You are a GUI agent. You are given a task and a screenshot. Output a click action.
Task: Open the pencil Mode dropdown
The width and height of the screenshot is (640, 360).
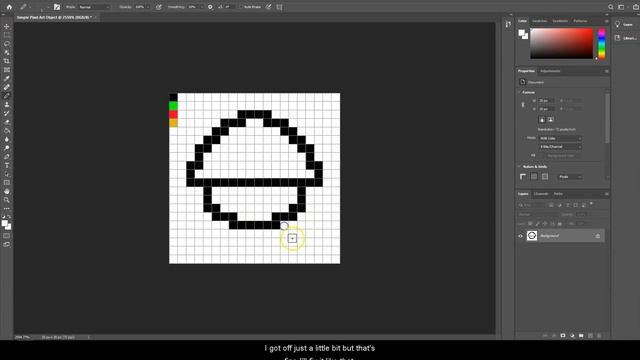93,7
